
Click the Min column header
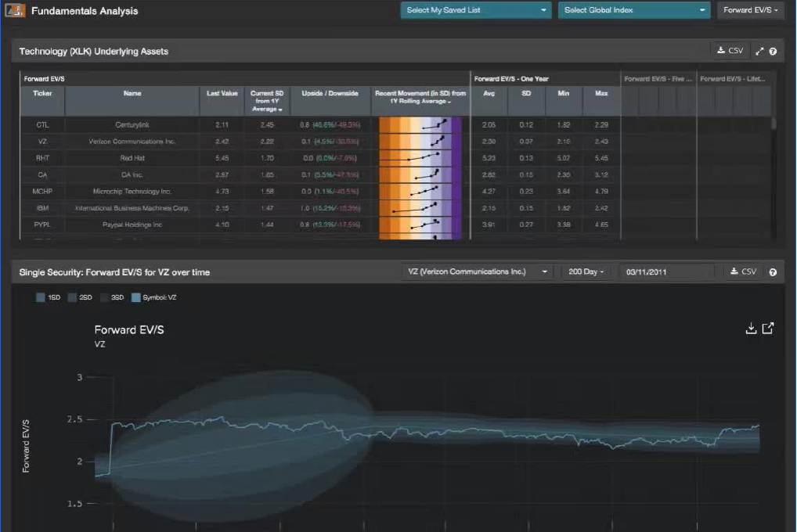[564, 101]
